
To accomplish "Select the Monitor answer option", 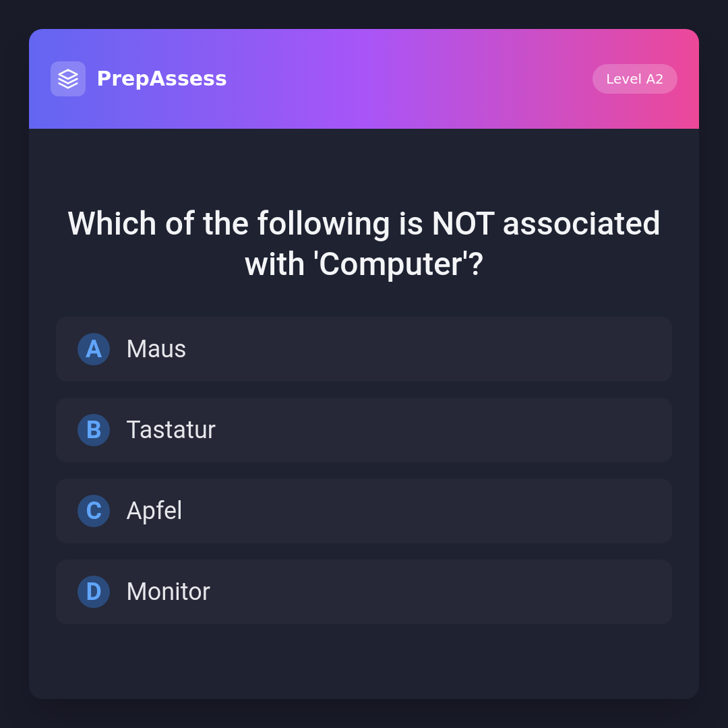I will pos(364,592).
